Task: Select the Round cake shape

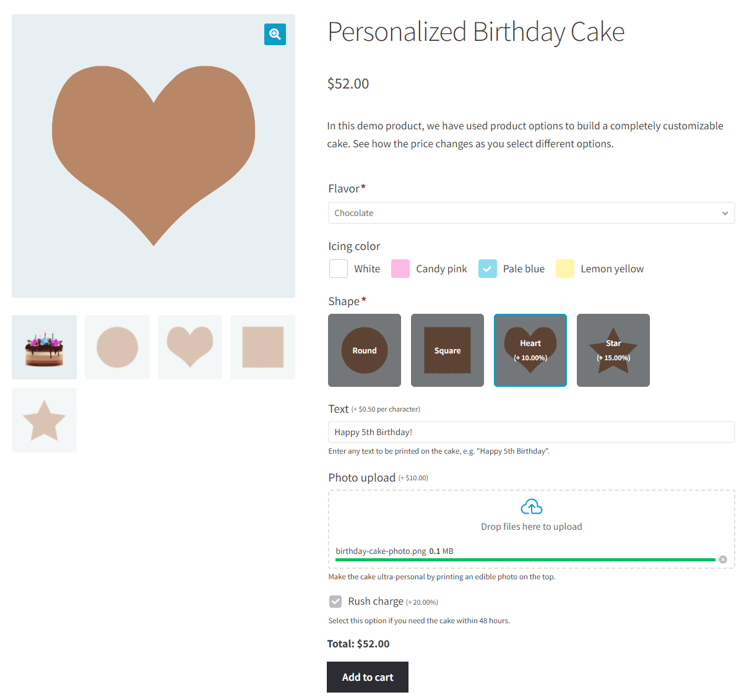Action: coord(364,350)
